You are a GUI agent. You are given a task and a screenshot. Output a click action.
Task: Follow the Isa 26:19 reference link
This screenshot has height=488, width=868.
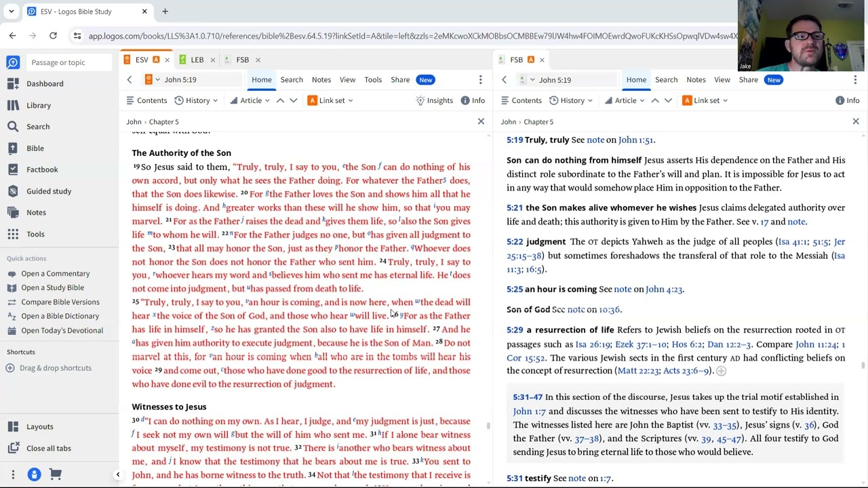point(593,344)
